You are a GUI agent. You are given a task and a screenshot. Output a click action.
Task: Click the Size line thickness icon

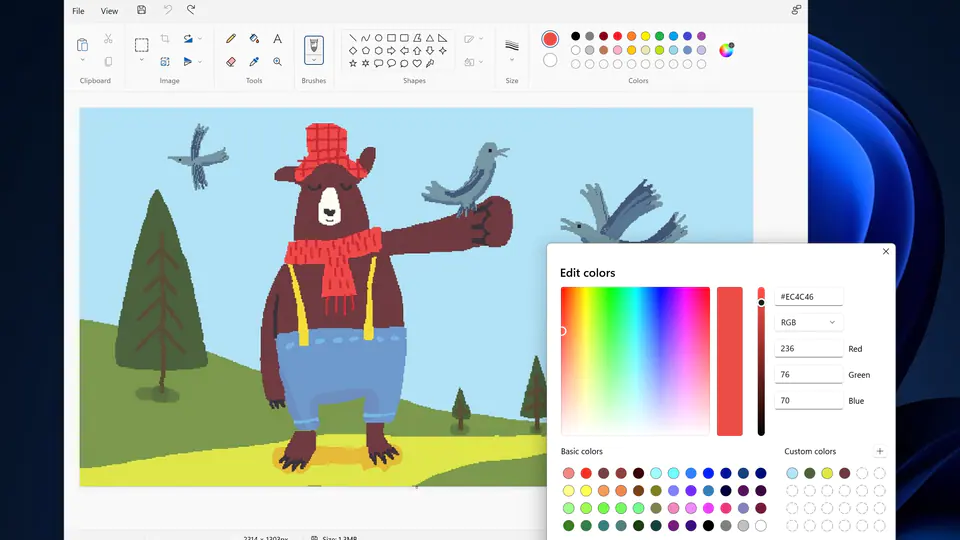pos(512,45)
